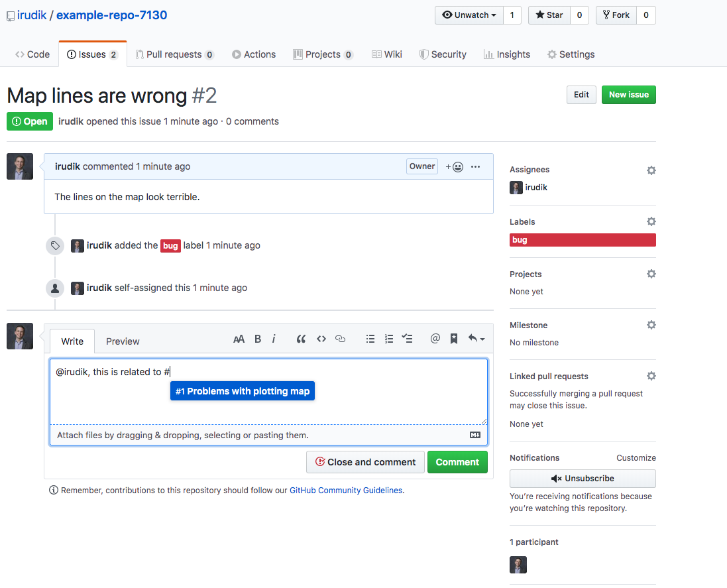The height and width of the screenshot is (588, 727).
Task: Add a link using the chain icon
Action: point(341,339)
